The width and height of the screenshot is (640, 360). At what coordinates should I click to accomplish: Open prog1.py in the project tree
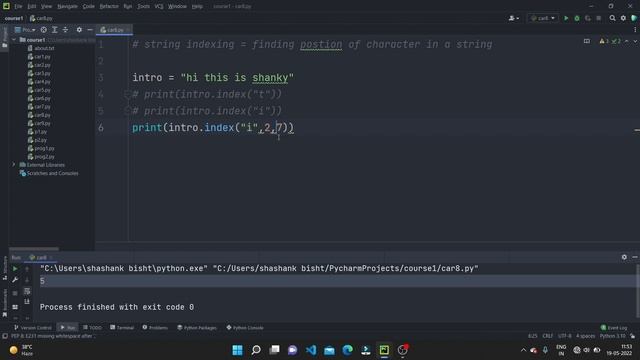(x=41, y=149)
